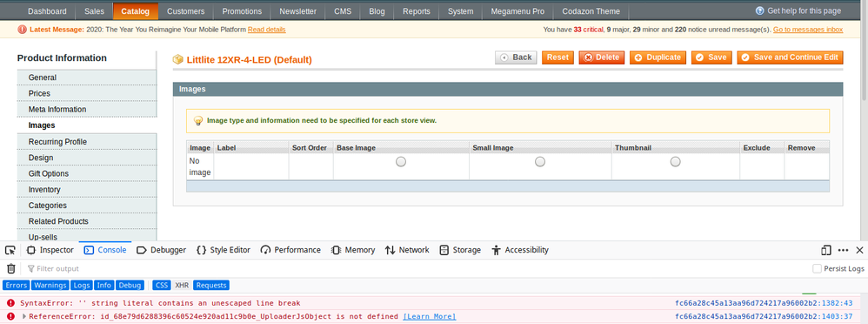Click the Get help question icon

pyautogui.click(x=759, y=11)
